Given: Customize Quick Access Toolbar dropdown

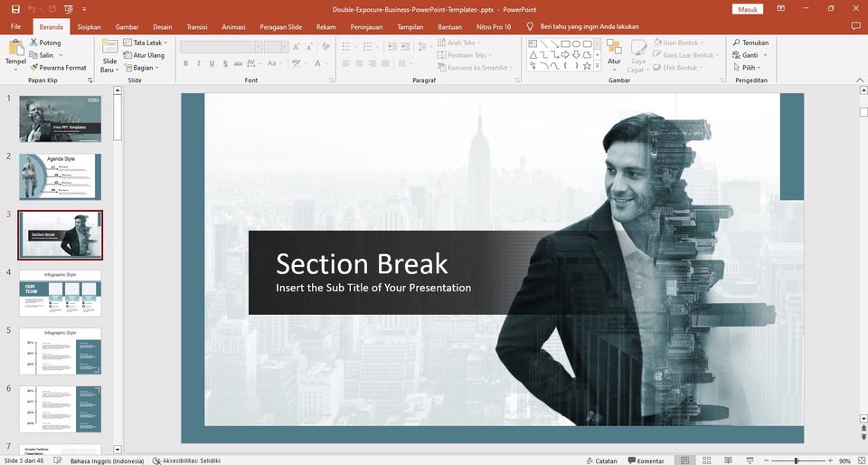Looking at the screenshot, I should pyautogui.click(x=84, y=9).
